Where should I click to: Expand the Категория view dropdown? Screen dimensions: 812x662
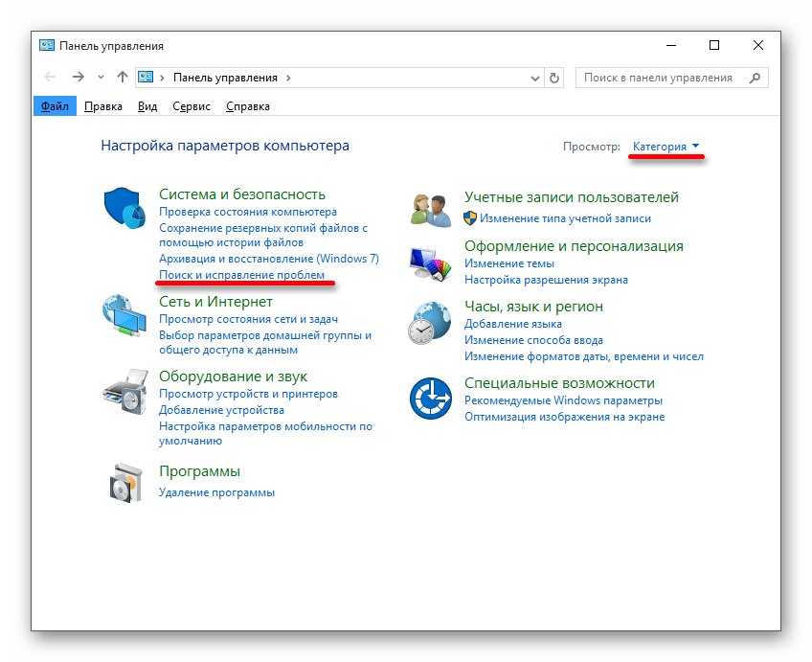click(666, 147)
